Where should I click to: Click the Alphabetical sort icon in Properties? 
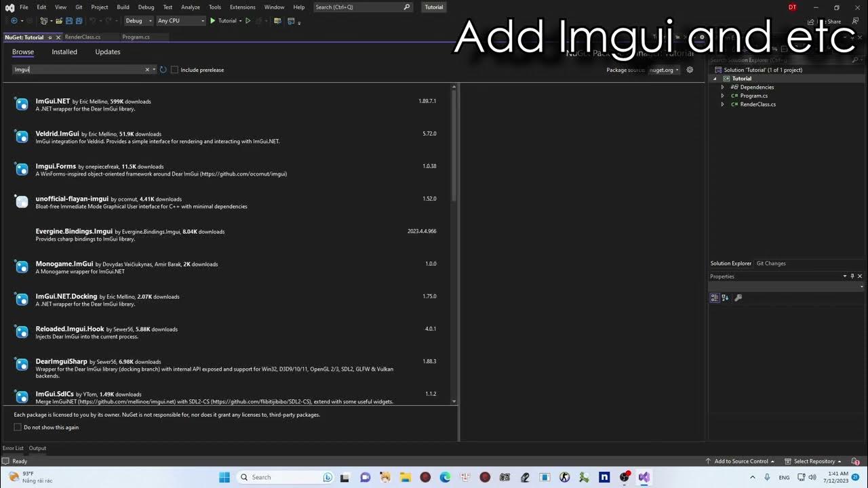725,298
